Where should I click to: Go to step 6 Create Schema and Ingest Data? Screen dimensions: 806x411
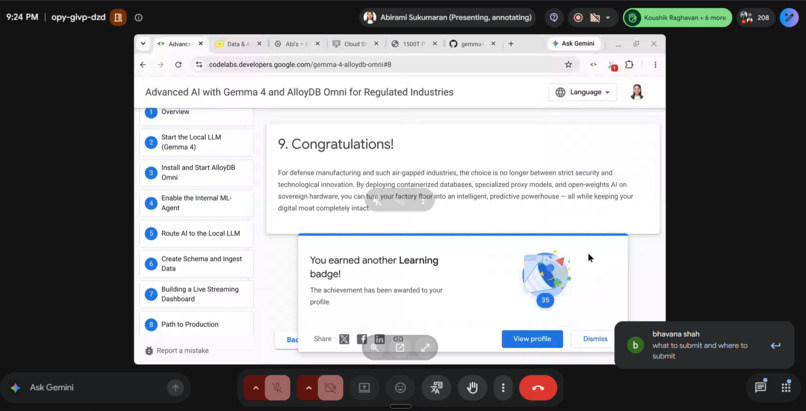(x=196, y=264)
